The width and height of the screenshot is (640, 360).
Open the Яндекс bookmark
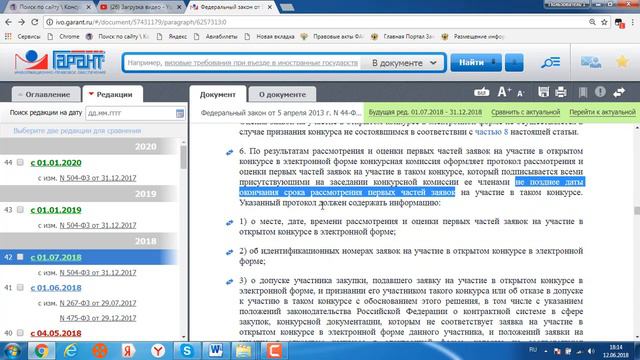click(x=172, y=36)
